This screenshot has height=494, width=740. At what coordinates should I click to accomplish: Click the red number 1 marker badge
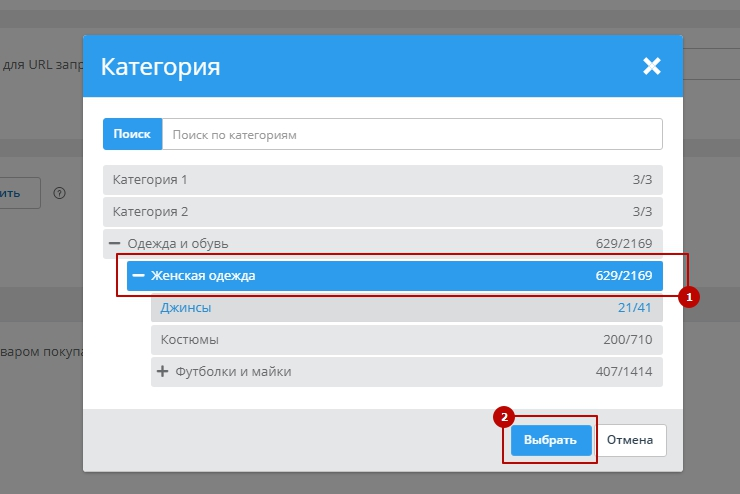[687, 297]
